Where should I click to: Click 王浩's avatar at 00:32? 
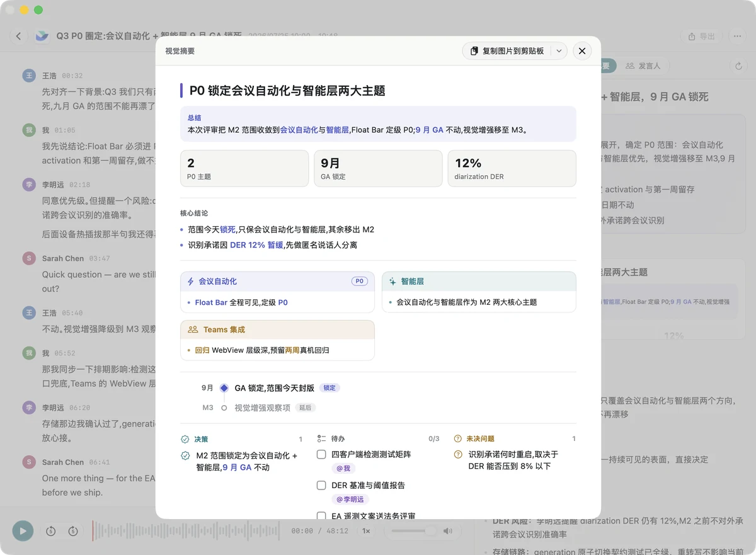tap(29, 76)
